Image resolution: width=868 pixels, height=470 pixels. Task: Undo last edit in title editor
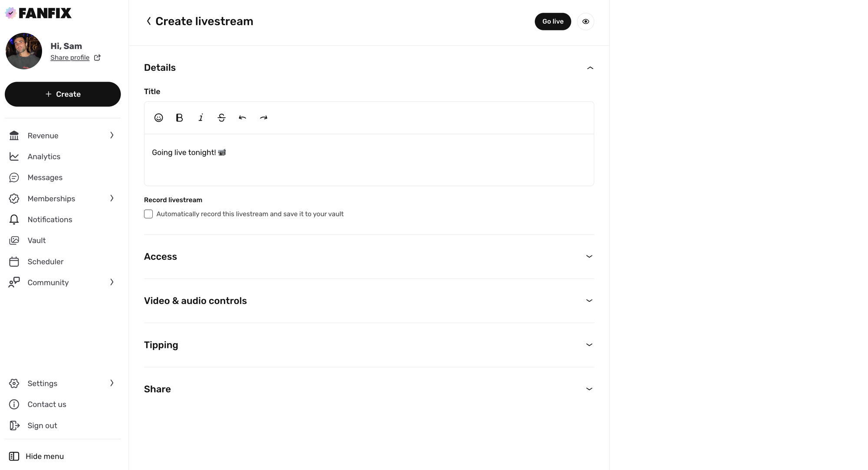[x=243, y=118]
